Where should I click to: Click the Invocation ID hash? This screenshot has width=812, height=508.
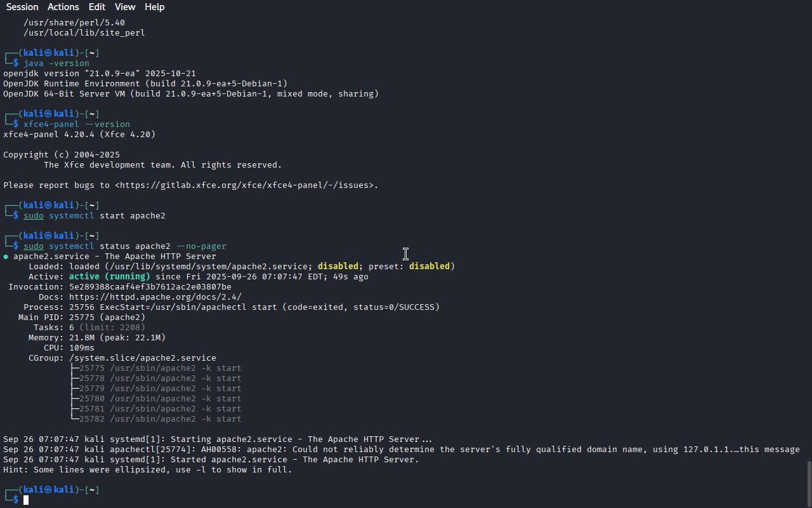point(150,287)
